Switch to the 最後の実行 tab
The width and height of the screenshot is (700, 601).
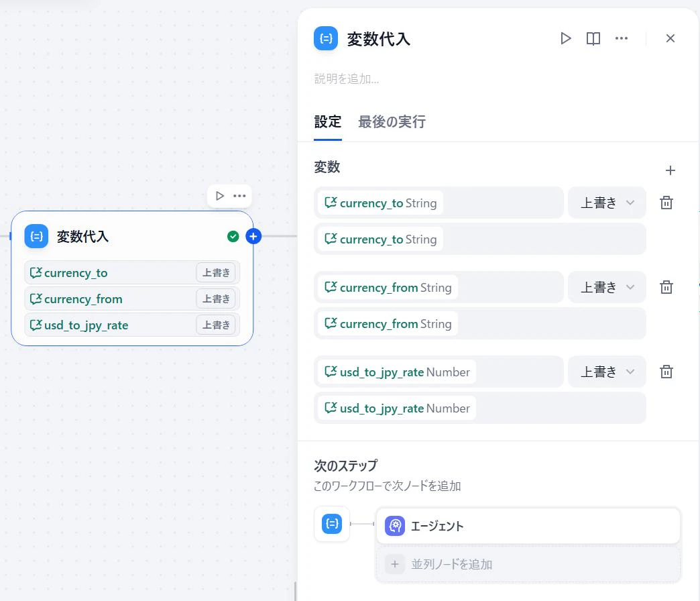click(x=392, y=121)
